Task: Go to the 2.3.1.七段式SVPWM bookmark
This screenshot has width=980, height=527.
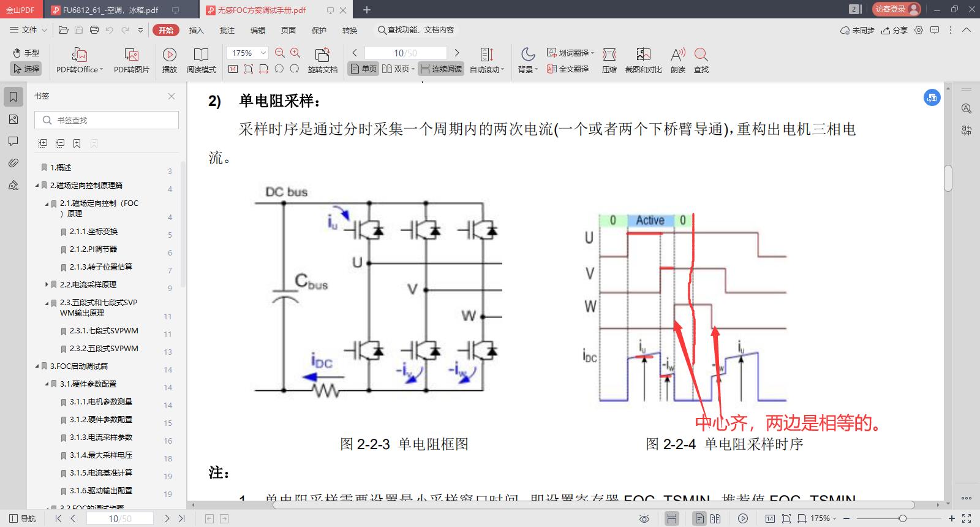Action: 104,330
